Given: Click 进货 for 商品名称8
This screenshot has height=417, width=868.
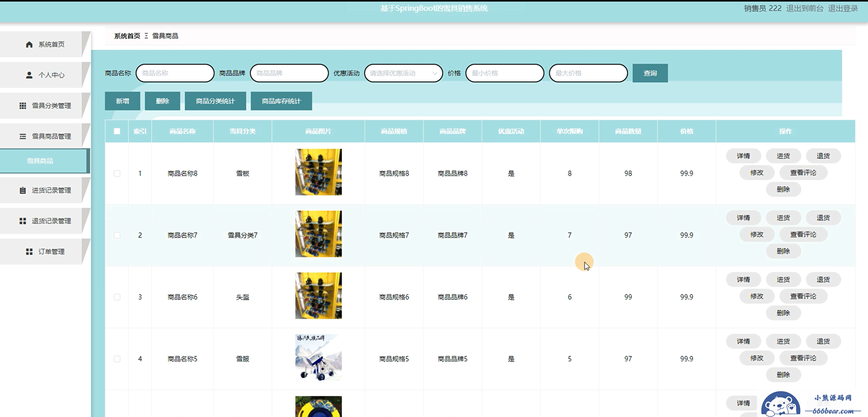Looking at the screenshot, I should (x=783, y=156).
